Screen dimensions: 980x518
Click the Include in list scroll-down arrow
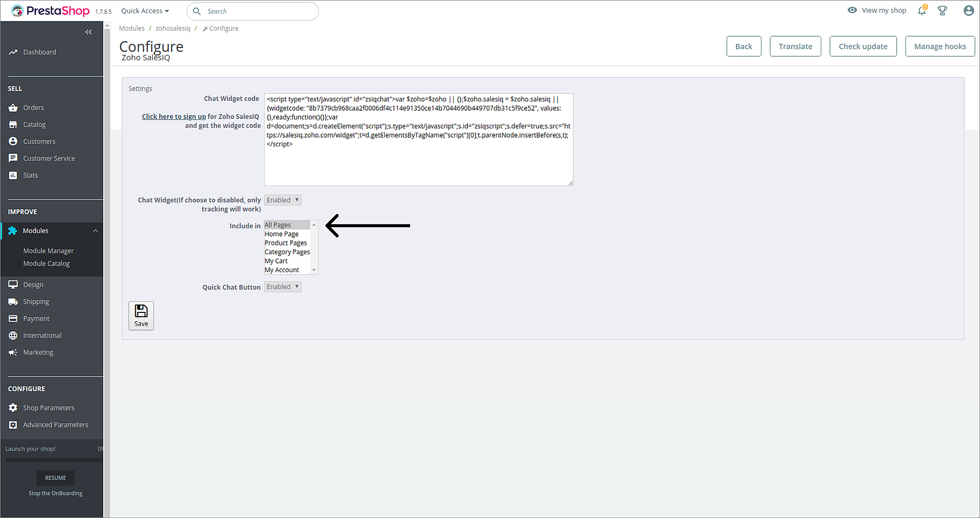(x=314, y=270)
